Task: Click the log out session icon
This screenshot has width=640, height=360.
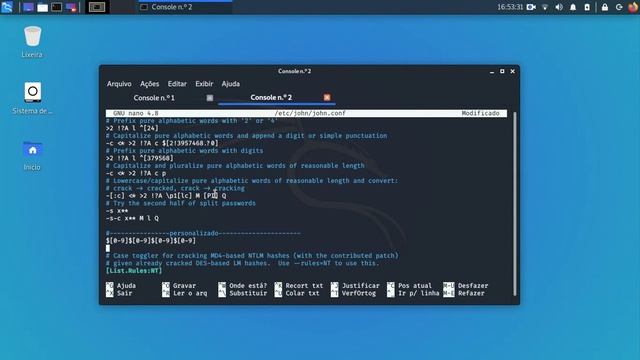Action: pyautogui.click(x=619, y=7)
